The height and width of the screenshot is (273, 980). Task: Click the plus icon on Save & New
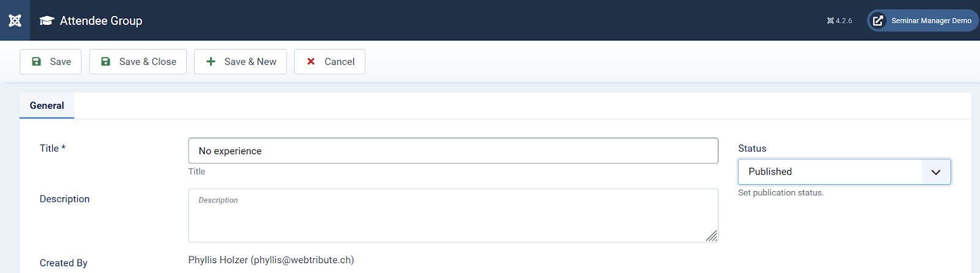click(x=211, y=62)
